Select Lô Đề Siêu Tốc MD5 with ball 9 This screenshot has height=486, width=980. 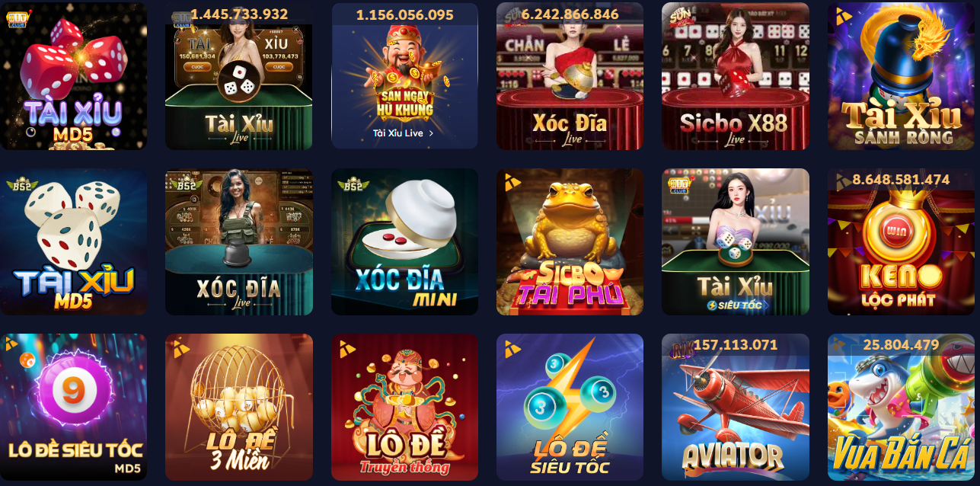click(73, 407)
